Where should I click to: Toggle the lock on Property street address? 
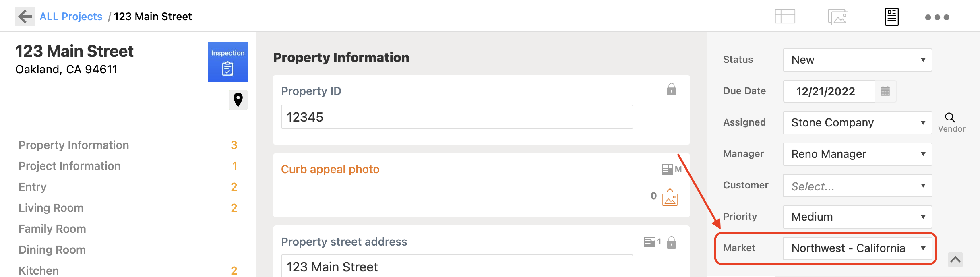tap(671, 242)
